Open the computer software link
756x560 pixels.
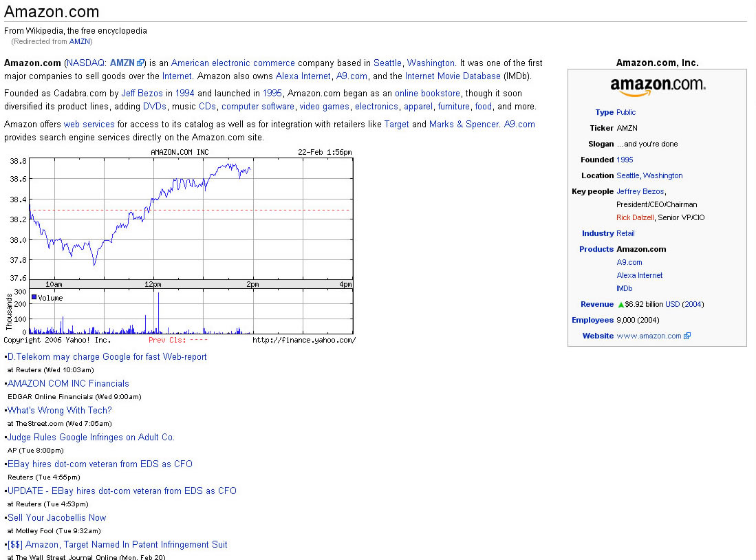pyautogui.click(x=258, y=107)
